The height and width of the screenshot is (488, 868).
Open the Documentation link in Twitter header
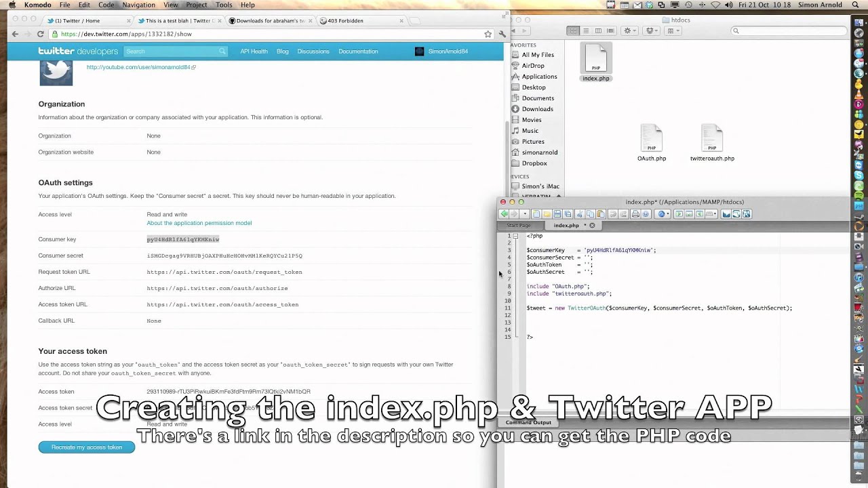(358, 52)
